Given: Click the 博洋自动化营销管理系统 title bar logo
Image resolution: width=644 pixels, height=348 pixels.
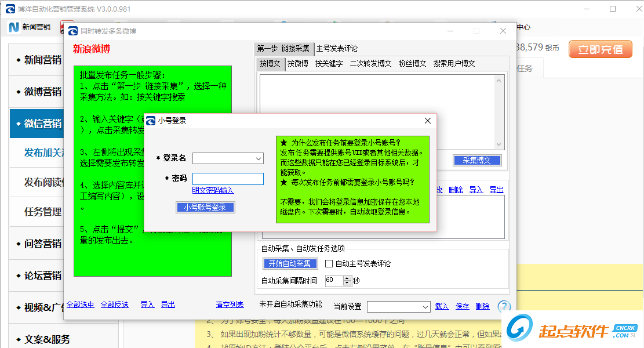Looking at the screenshot, I should pyautogui.click(x=10, y=9).
